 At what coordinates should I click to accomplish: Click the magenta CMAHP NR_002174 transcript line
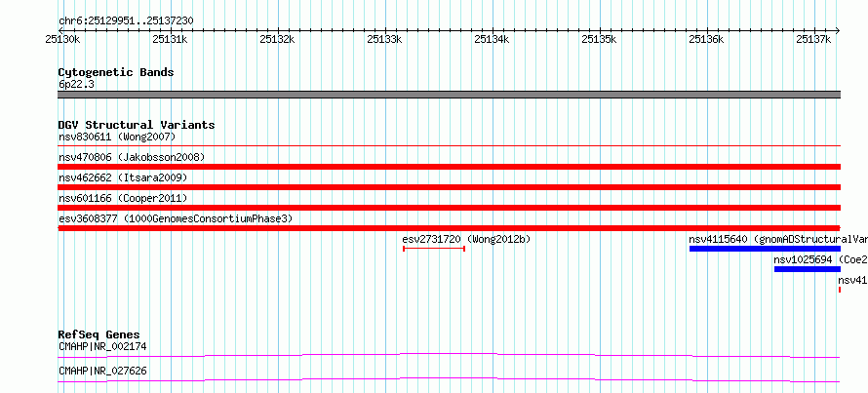point(449,355)
